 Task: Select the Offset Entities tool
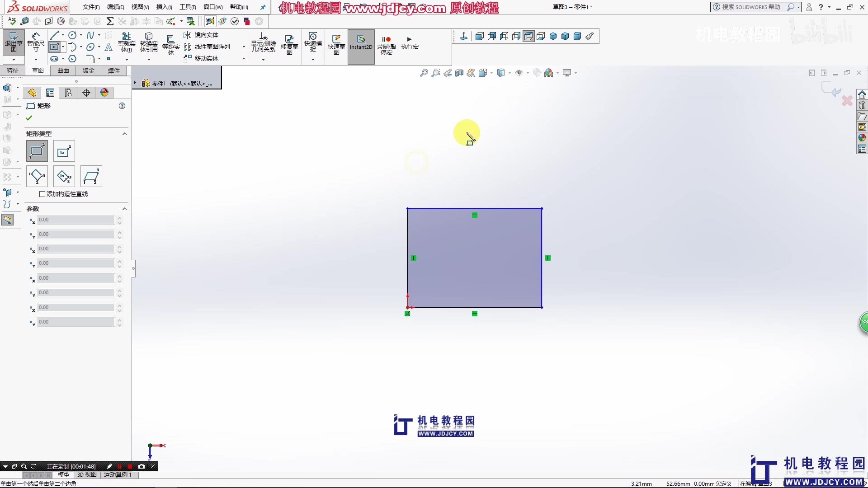coord(171,43)
